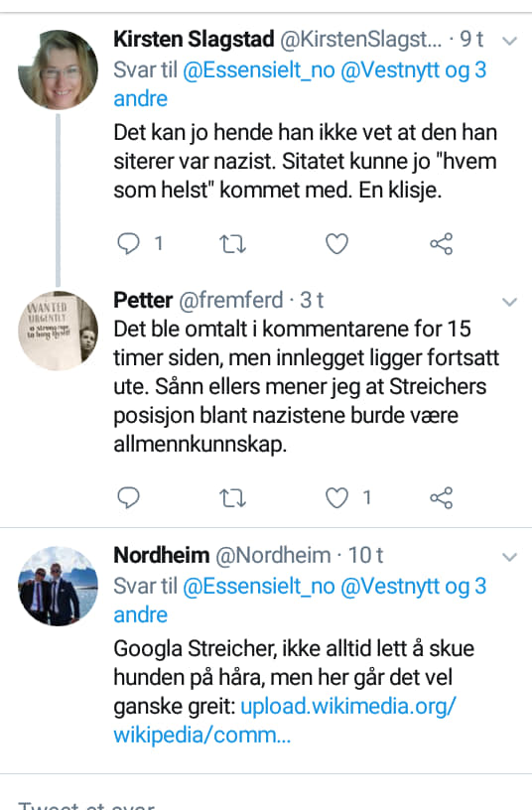Like Kirsten Slagstad's tweet
The height and width of the screenshot is (810, 532).
click(x=336, y=244)
